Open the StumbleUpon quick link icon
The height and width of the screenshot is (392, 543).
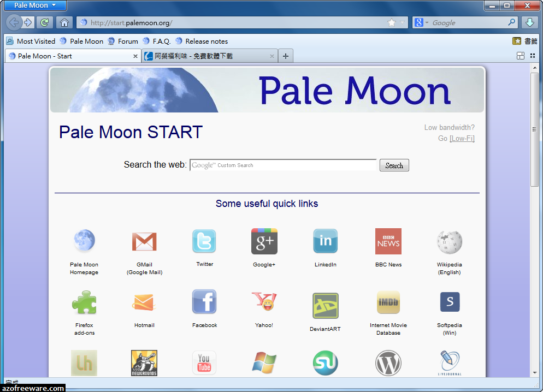coord(325,363)
